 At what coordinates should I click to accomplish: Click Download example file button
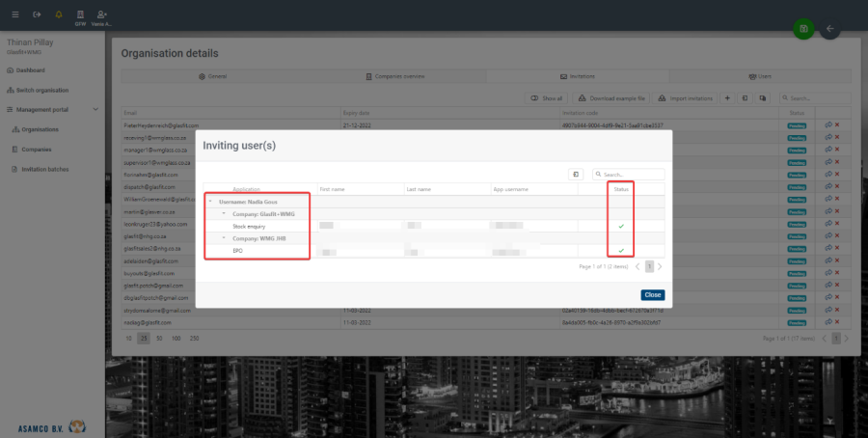[x=611, y=98]
